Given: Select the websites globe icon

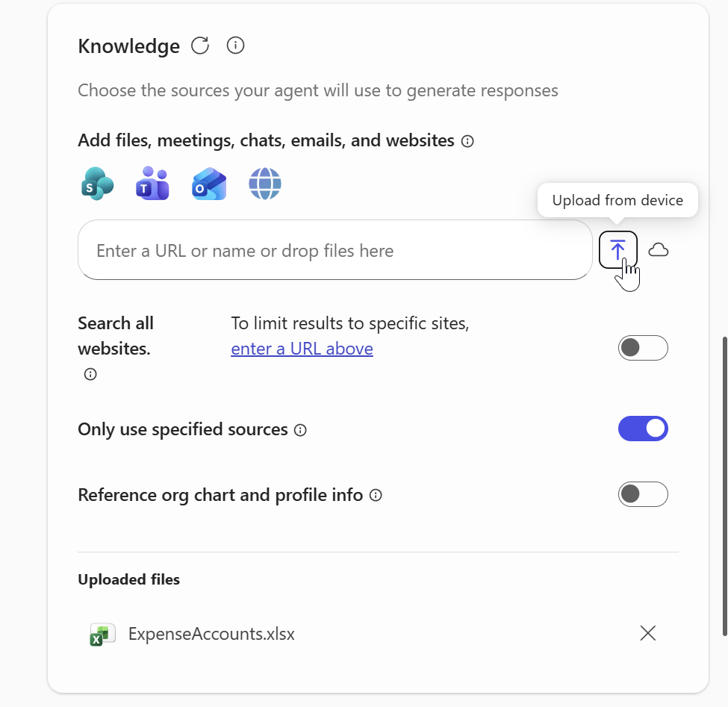Looking at the screenshot, I should point(264,183).
